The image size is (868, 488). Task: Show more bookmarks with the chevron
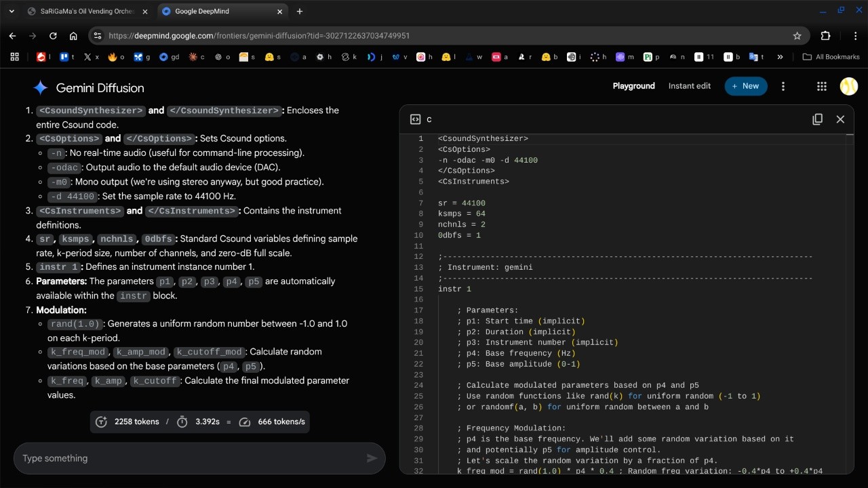[x=780, y=57]
